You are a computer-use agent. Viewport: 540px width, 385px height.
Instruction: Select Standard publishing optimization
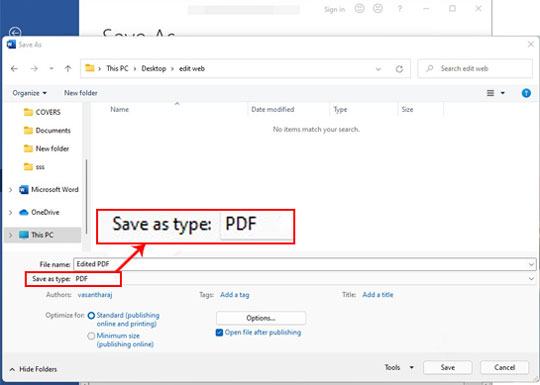click(x=91, y=316)
